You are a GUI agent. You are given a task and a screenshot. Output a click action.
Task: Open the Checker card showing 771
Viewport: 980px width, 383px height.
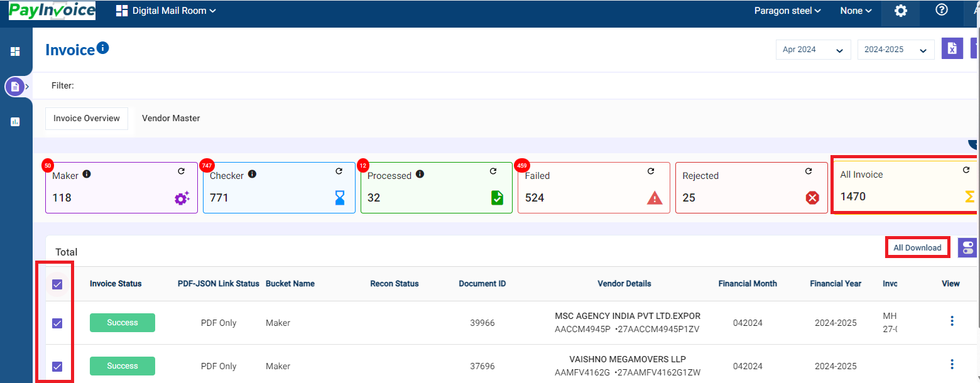coord(280,188)
